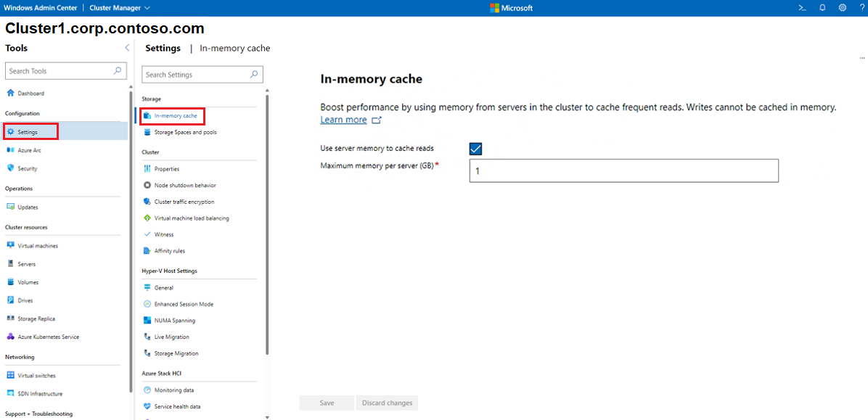Click the Virtual machines icon
The width and height of the screenshot is (868, 420).
coord(10,246)
